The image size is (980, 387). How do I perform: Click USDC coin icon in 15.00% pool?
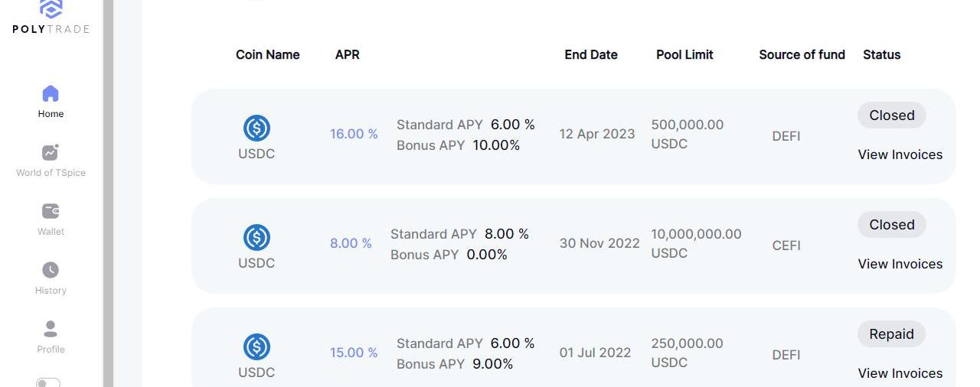pos(256,346)
